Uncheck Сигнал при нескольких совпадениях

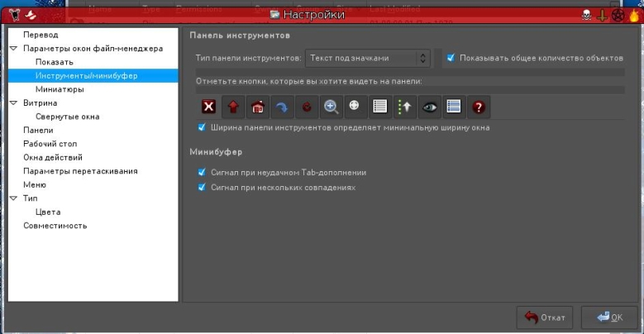click(x=202, y=188)
